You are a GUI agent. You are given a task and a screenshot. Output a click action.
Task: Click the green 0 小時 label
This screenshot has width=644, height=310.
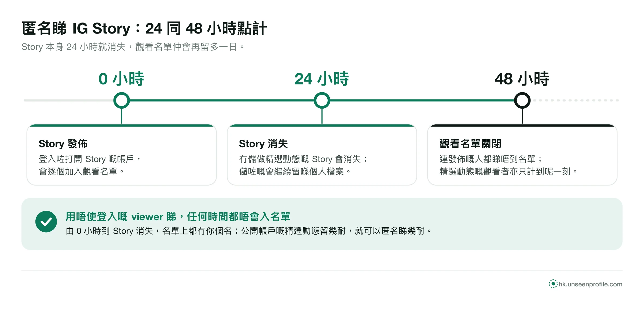(x=121, y=79)
